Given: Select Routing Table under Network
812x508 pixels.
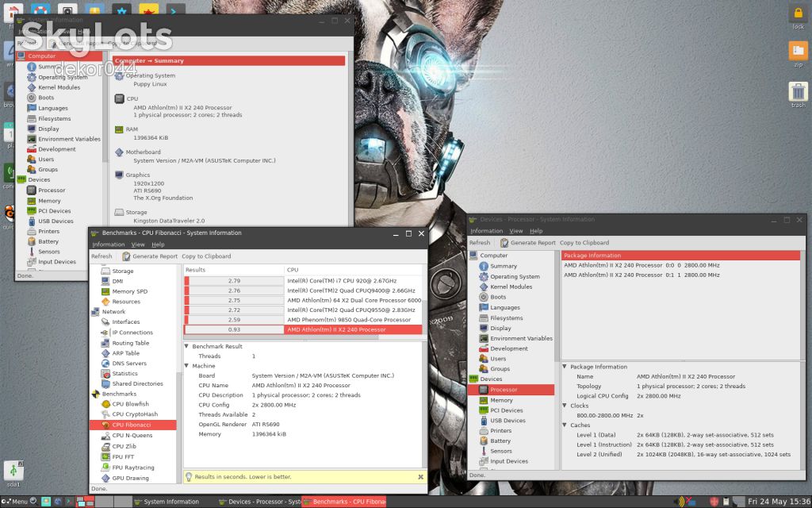Looking at the screenshot, I should pos(130,343).
